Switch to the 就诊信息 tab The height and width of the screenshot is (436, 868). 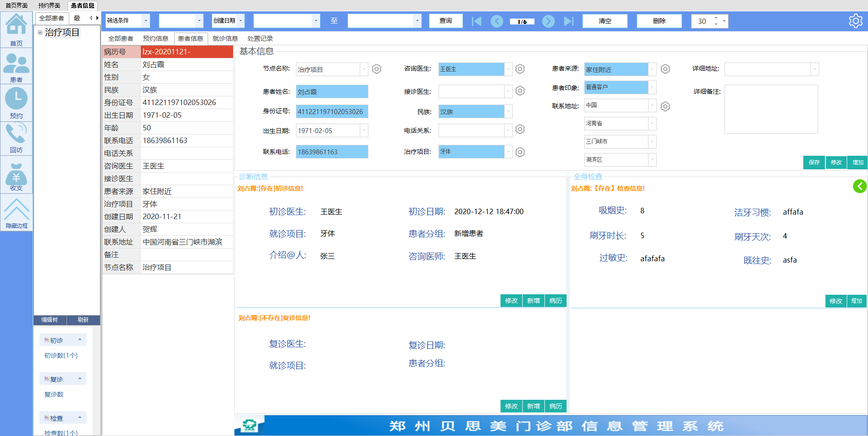tap(225, 38)
